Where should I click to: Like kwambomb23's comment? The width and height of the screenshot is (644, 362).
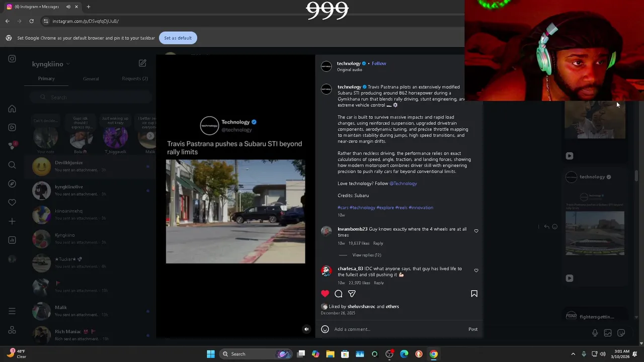pos(476,231)
